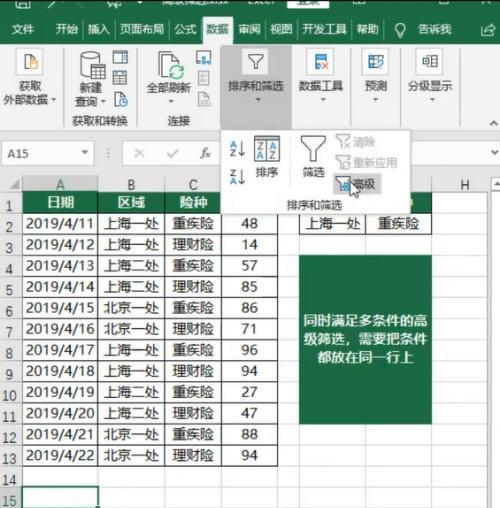Click the 险种 header cell

tap(193, 202)
